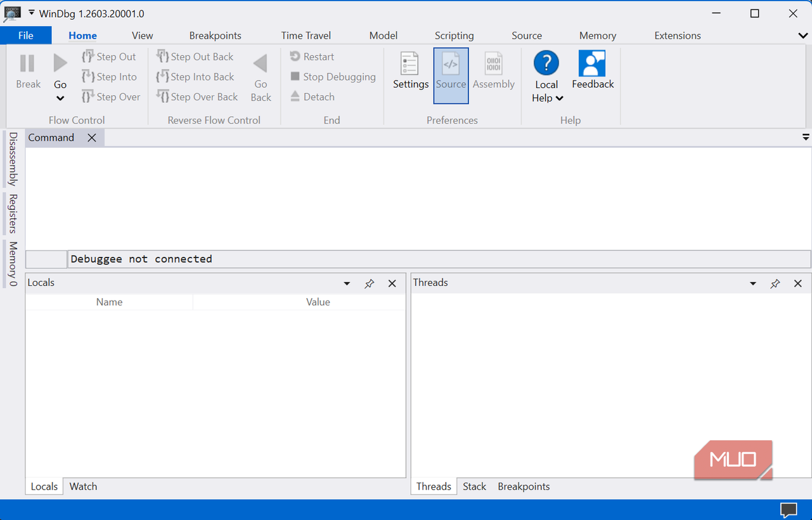
Task: Open the File menu
Action: [x=26, y=36]
